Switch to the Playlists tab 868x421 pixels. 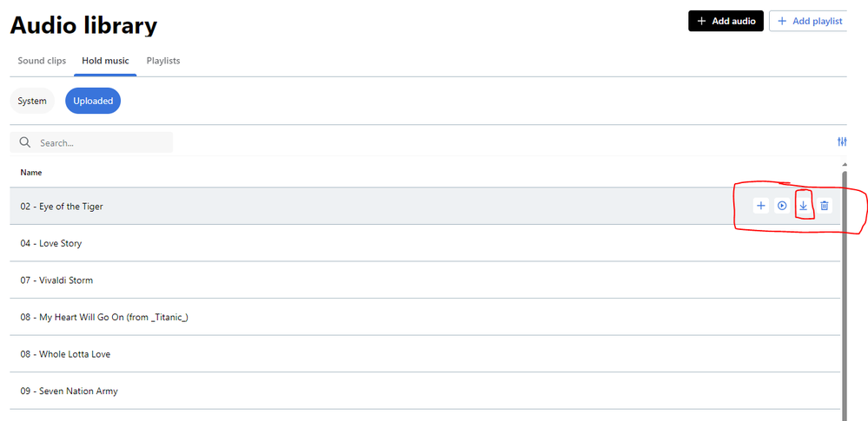pos(163,61)
